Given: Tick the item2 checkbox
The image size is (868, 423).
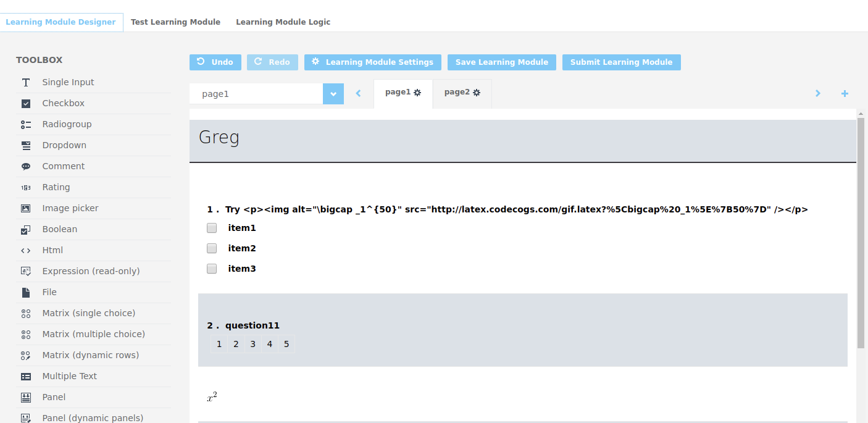Looking at the screenshot, I should click(212, 248).
